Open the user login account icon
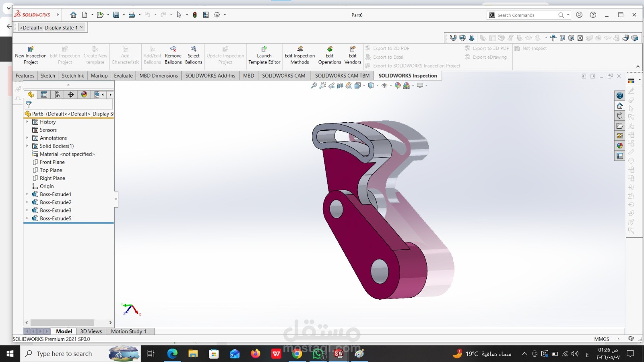Screen dimensions: 644x362 [579, 15]
